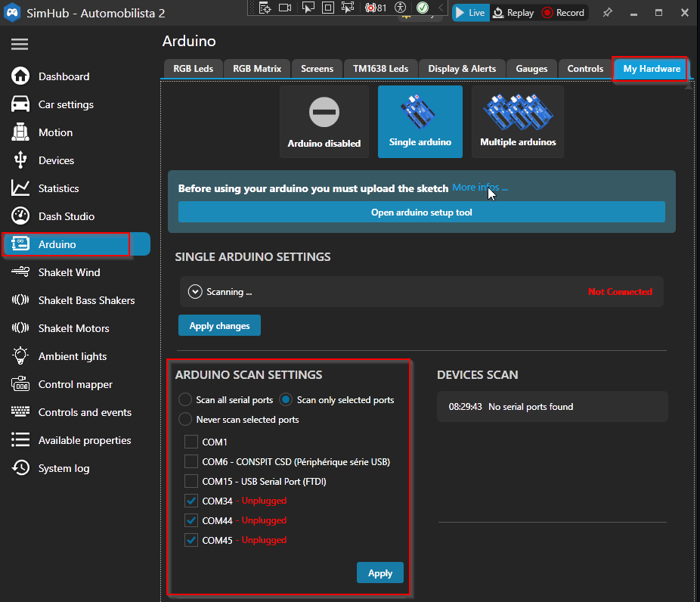Open the hamburger menu at top left
The width and height of the screenshot is (700, 602).
coord(20,44)
